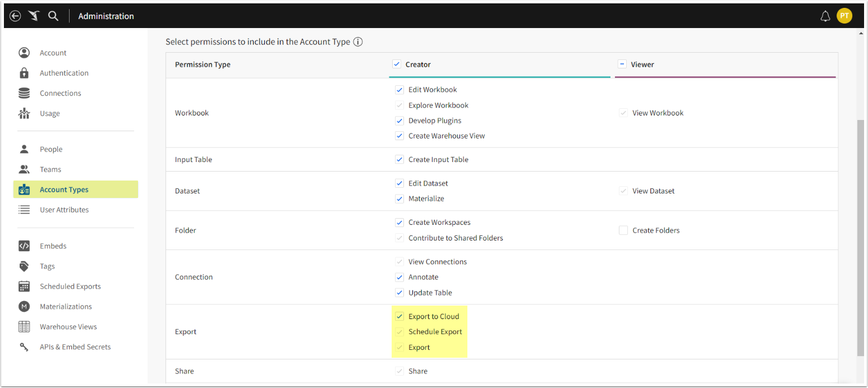Open search with the magnifier icon
The width and height of the screenshot is (868, 388).
(x=53, y=16)
